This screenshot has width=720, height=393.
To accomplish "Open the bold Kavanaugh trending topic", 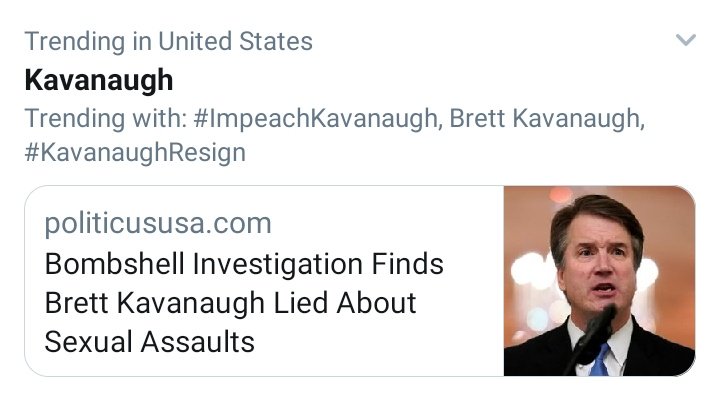I will click(99, 80).
